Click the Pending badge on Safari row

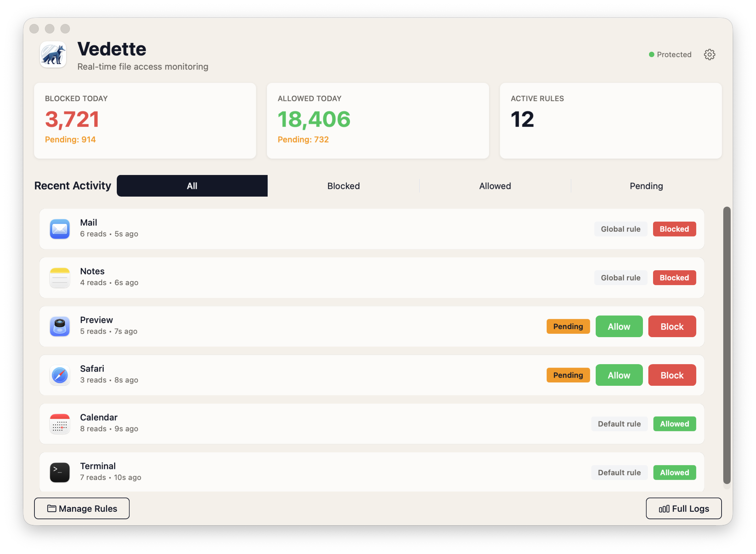point(568,375)
